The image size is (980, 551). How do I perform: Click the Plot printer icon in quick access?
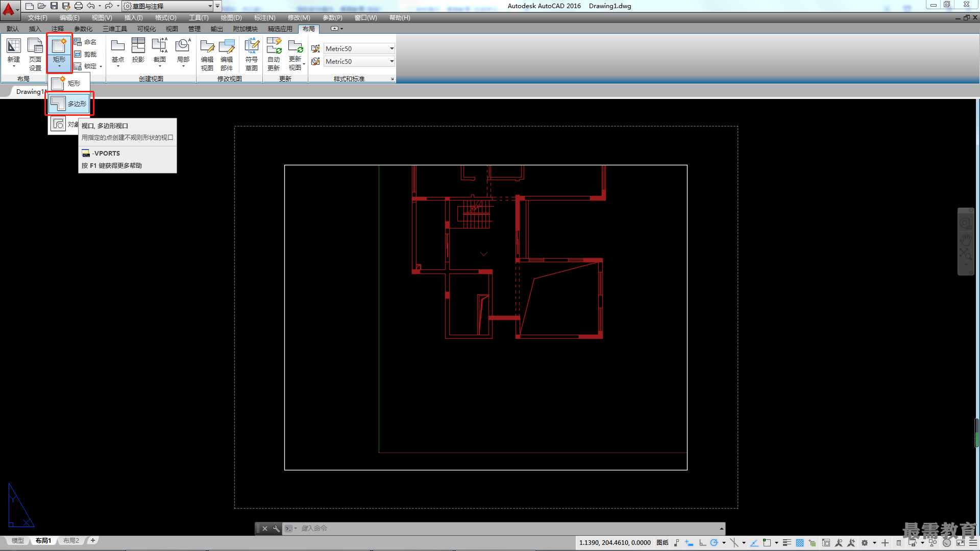point(78,6)
